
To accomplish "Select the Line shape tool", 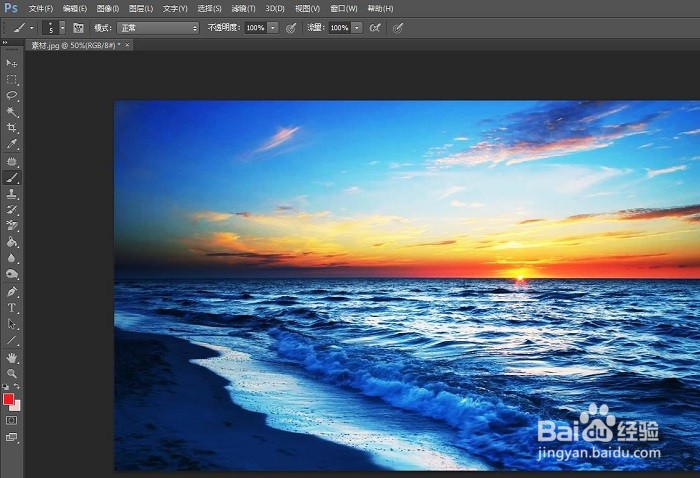I will [x=12, y=341].
